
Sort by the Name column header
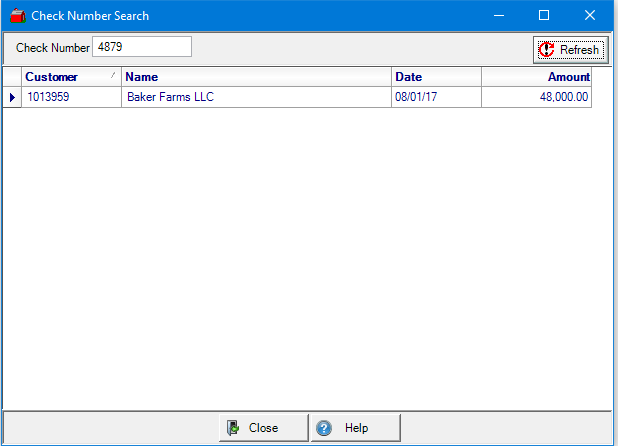click(x=256, y=77)
